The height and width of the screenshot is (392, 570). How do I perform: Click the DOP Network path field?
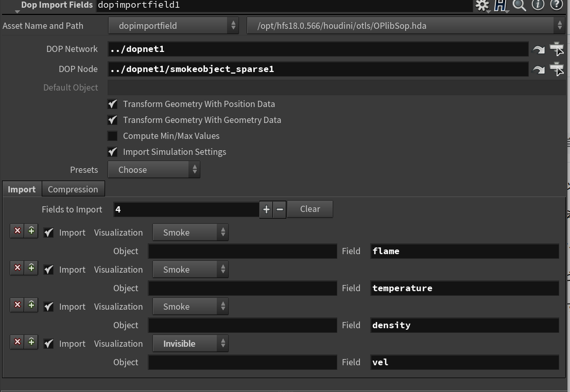[x=318, y=49]
